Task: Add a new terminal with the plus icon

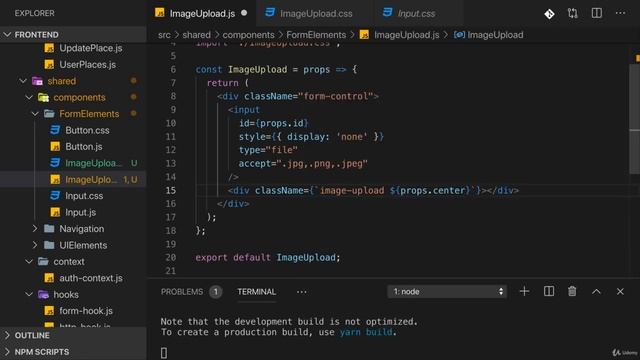Action: 524,291
